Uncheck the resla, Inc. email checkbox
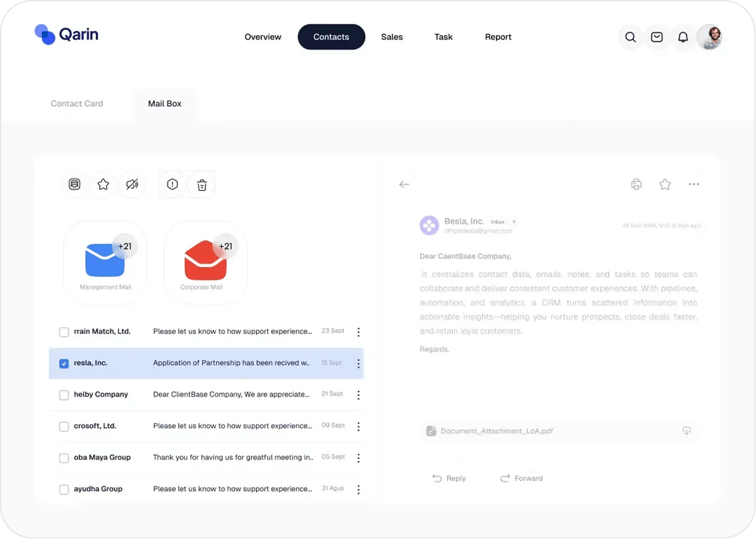Image resolution: width=756 pixels, height=539 pixels. coord(64,363)
